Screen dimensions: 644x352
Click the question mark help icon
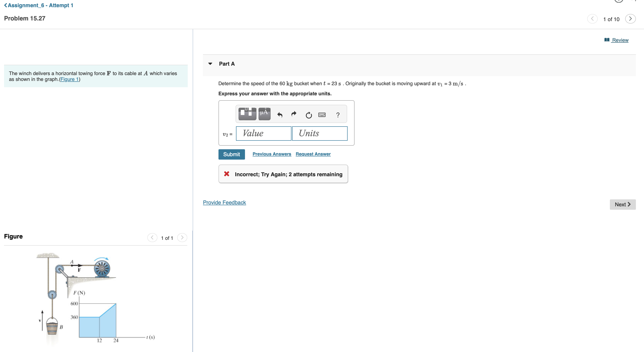[338, 115]
